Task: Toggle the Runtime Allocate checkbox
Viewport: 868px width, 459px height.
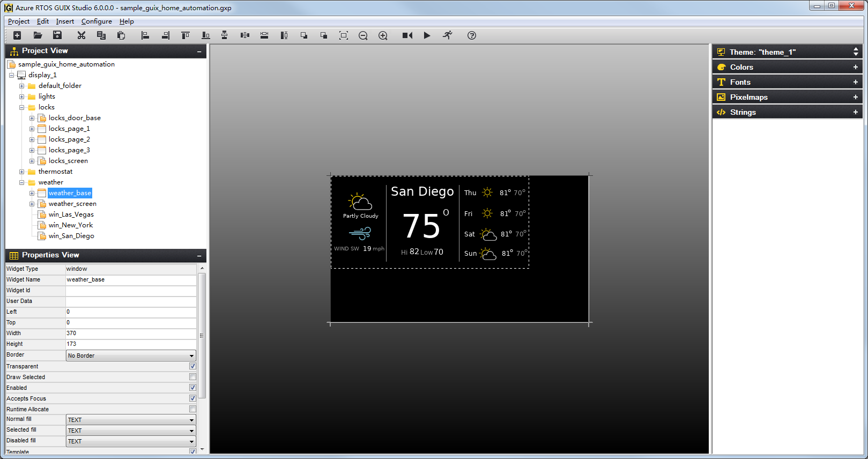Action: pos(192,409)
